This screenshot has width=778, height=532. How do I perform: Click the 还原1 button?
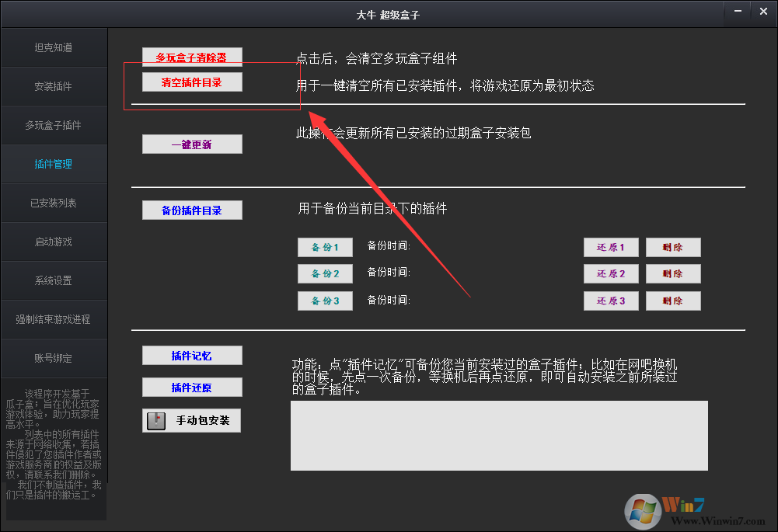pyautogui.click(x=611, y=247)
